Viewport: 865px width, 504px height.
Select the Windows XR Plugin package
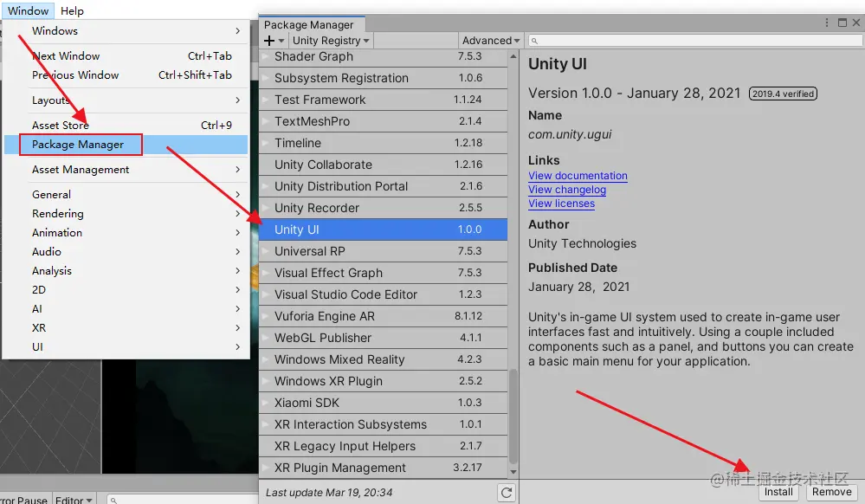[384, 381]
